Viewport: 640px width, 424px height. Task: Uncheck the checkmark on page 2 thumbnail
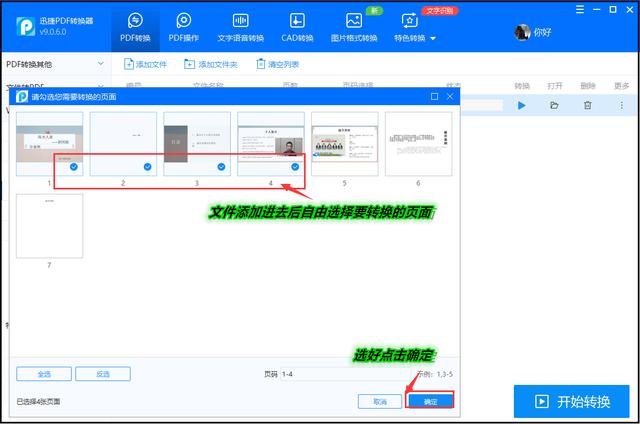[x=148, y=167]
